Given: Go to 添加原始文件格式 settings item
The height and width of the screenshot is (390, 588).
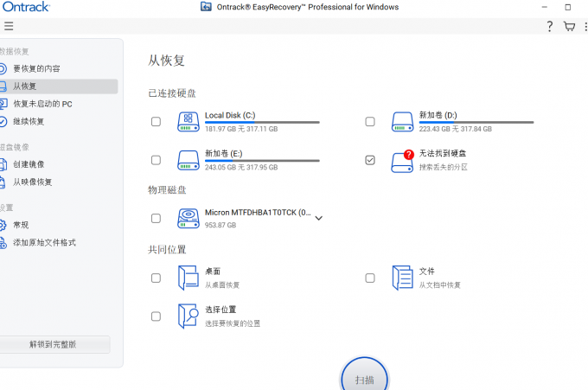Looking at the screenshot, I should coord(44,242).
